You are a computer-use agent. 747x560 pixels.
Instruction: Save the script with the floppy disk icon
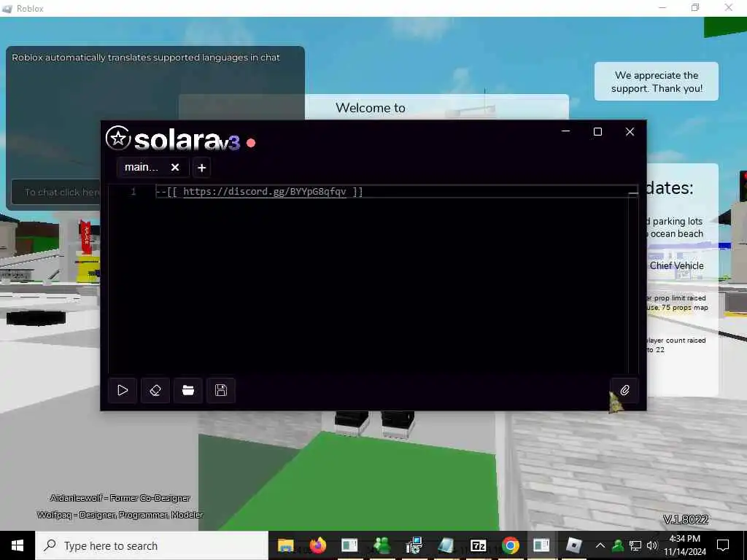(221, 391)
